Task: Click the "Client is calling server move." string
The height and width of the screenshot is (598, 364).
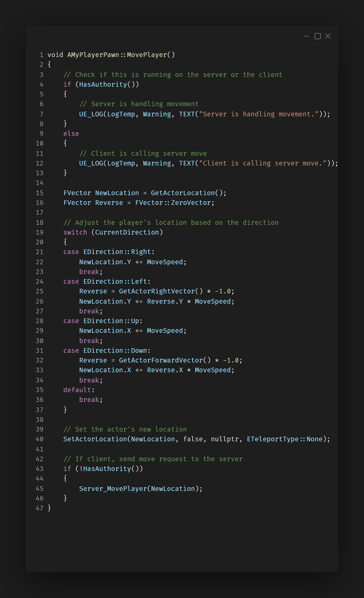Action: point(263,163)
